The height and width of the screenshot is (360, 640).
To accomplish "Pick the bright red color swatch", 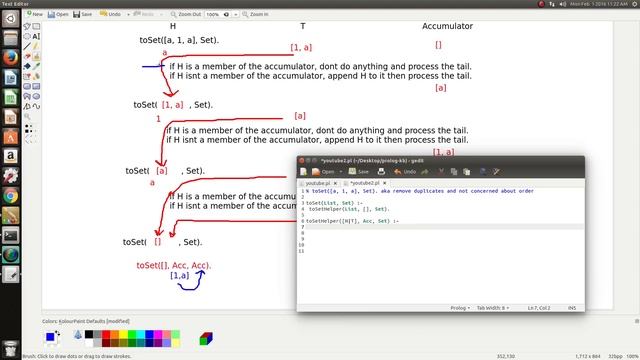I will (106, 335).
